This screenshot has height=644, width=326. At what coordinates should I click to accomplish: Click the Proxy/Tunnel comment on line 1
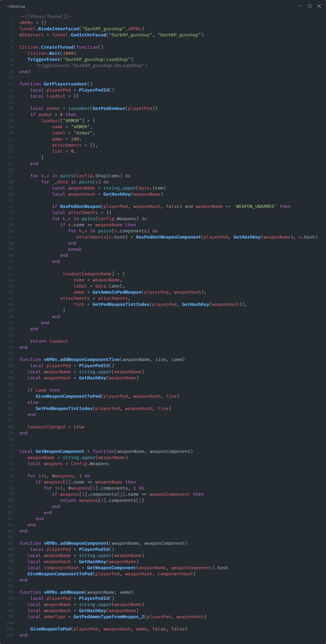(46, 16)
